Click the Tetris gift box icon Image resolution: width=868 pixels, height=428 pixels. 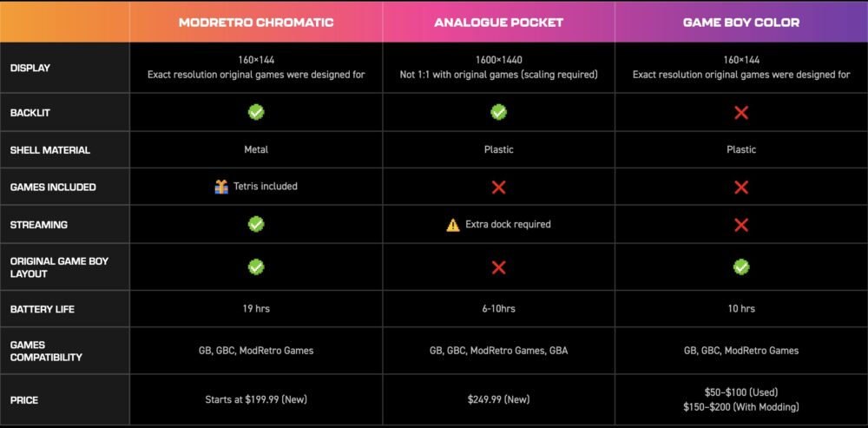(222, 187)
